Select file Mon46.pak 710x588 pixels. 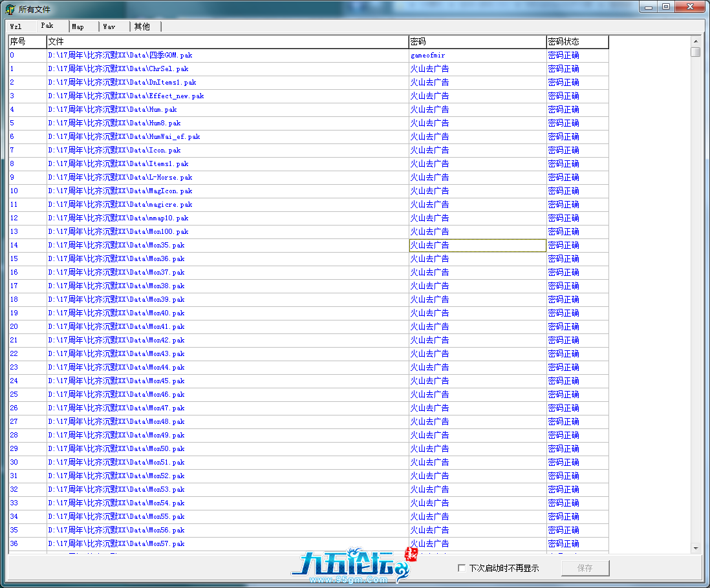pos(228,394)
